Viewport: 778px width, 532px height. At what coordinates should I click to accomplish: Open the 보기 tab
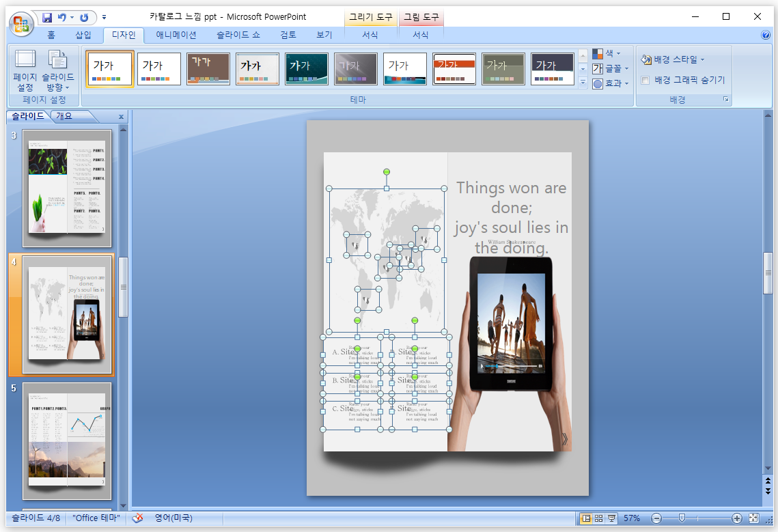[324, 35]
